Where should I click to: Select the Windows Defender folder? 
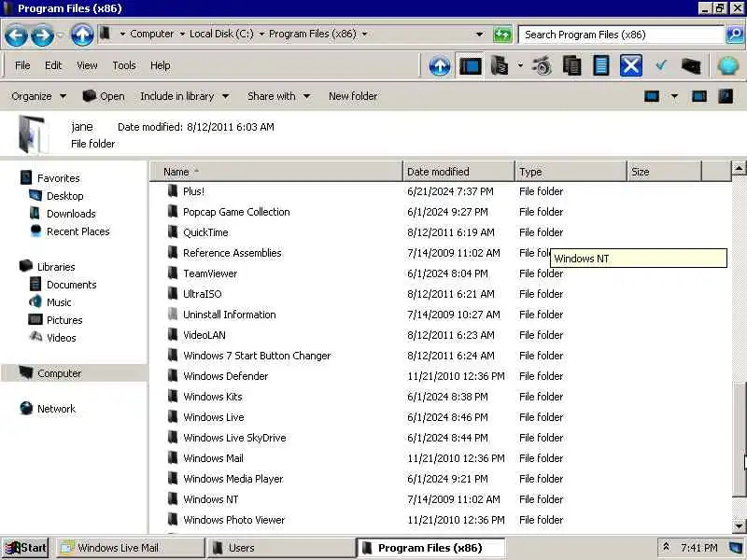click(x=226, y=376)
